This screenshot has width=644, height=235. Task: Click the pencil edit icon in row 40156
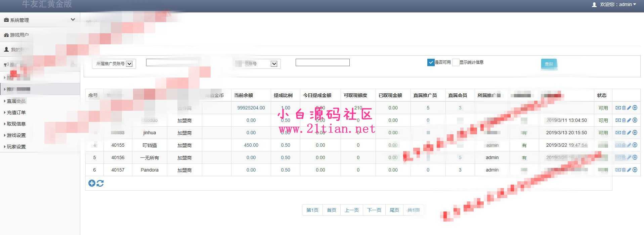629,157
